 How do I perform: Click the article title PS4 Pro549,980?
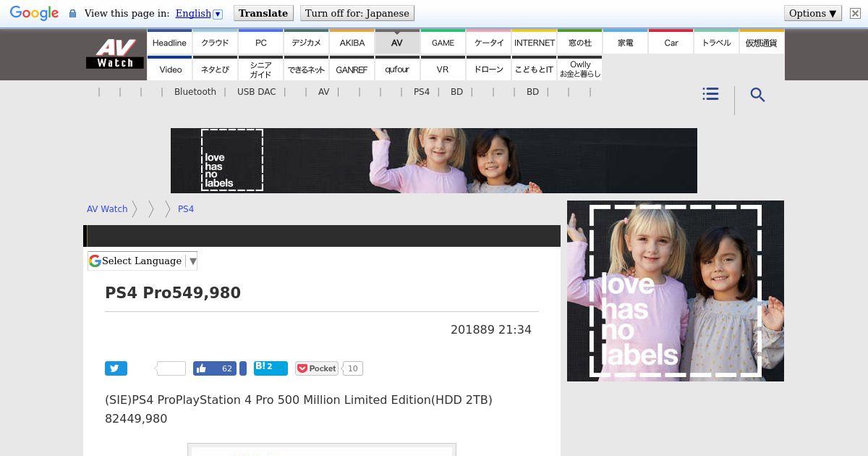click(x=173, y=292)
